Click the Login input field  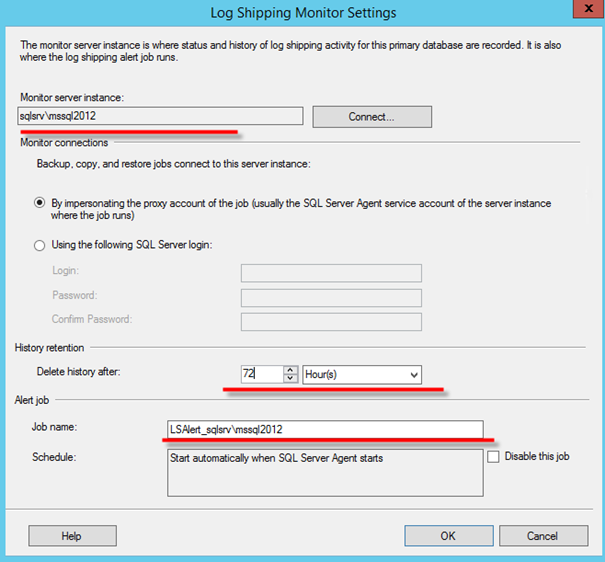[x=331, y=273]
